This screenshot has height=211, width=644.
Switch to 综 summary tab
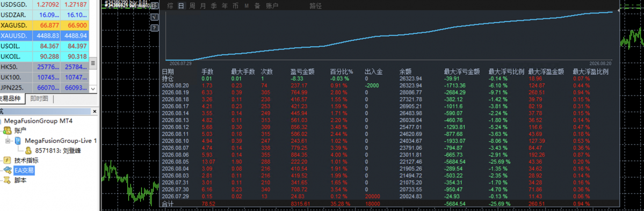(x=170, y=6)
